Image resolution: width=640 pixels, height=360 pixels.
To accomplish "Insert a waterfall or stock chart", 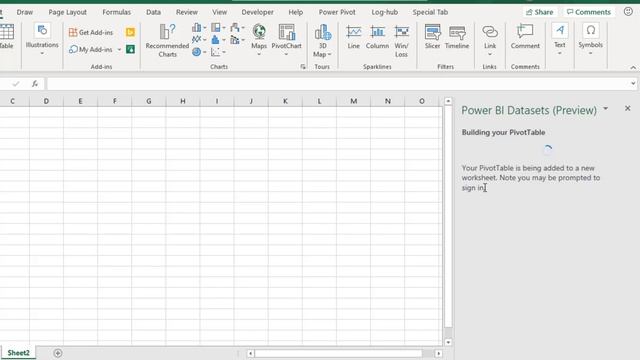I will pyautogui.click(x=237, y=27).
